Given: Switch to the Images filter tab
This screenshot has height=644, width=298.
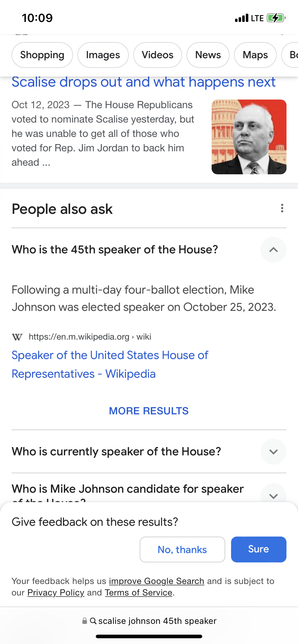Looking at the screenshot, I should tap(103, 55).
